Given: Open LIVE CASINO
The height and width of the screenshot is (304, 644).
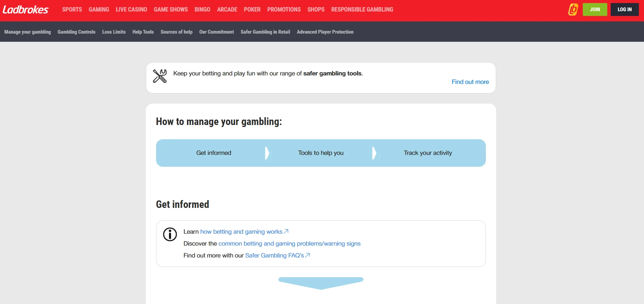Looking at the screenshot, I should (131, 10).
